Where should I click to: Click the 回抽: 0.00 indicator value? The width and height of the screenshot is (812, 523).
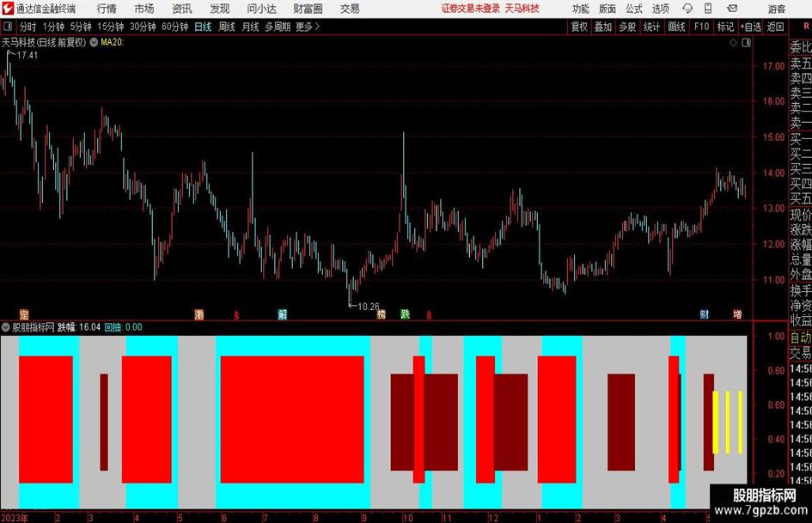click(123, 327)
